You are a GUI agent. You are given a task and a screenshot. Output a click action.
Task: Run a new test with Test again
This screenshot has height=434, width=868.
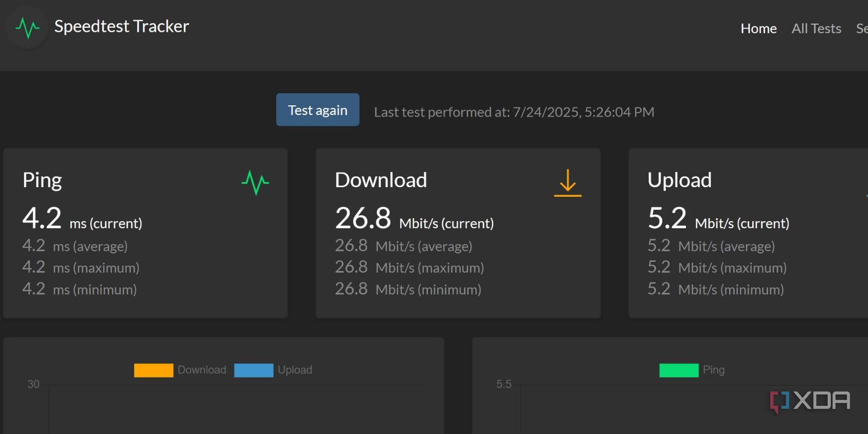(x=317, y=110)
